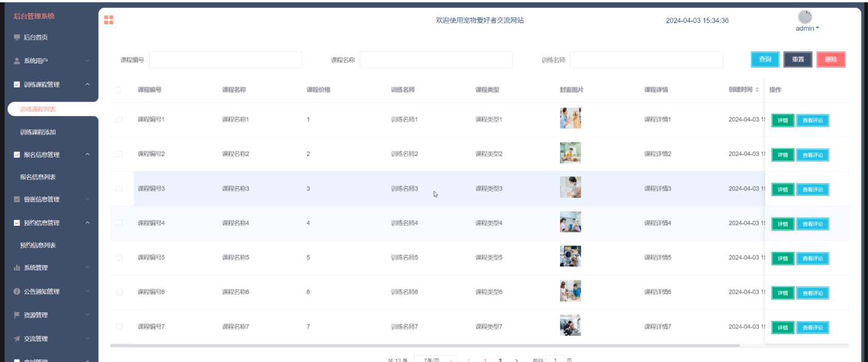Click 查看评论 button for row 课程编号1

point(813,120)
